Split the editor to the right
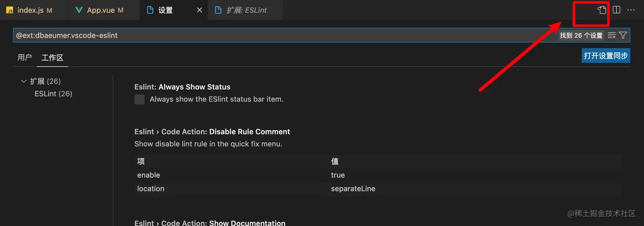The image size is (644, 226). (616, 10)
